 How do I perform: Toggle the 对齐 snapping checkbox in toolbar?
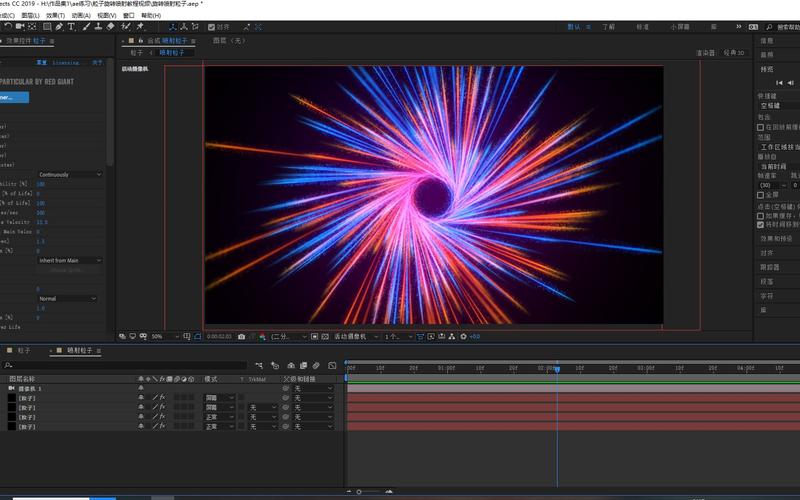click(x=213, y=27)
